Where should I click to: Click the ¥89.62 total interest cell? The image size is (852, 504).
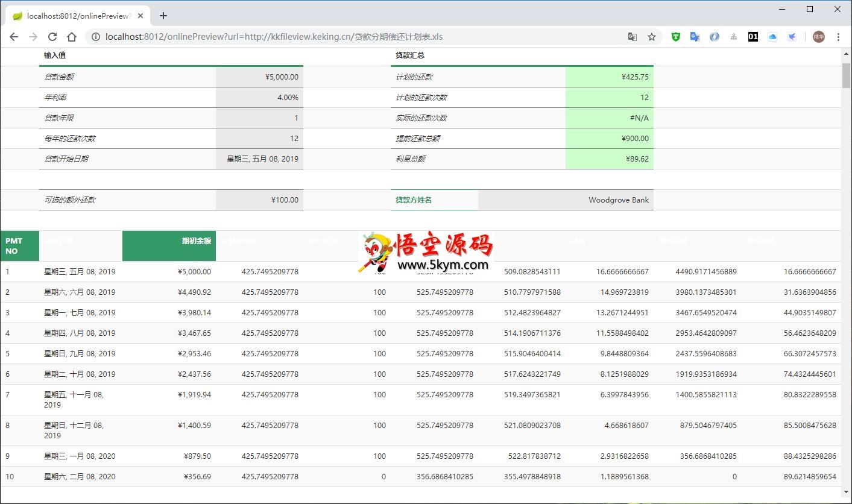click(610, 159)
